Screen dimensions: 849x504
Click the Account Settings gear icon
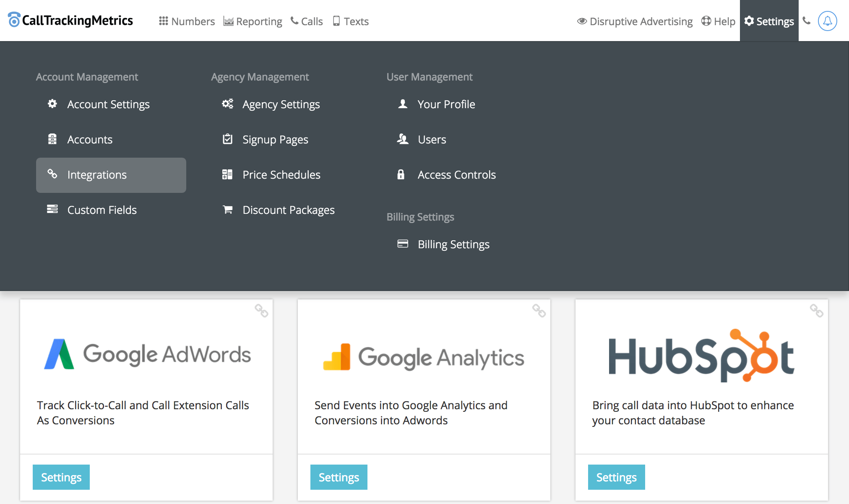point(52,104)
